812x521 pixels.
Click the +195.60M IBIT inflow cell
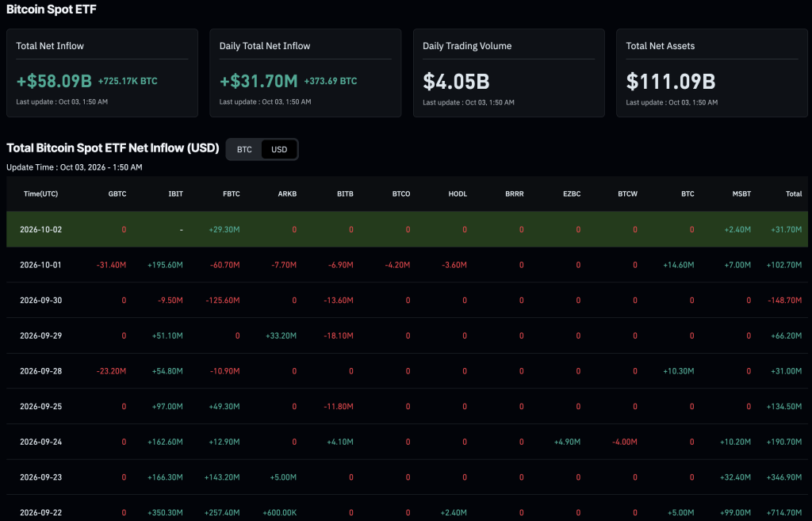tap(165, 265)
